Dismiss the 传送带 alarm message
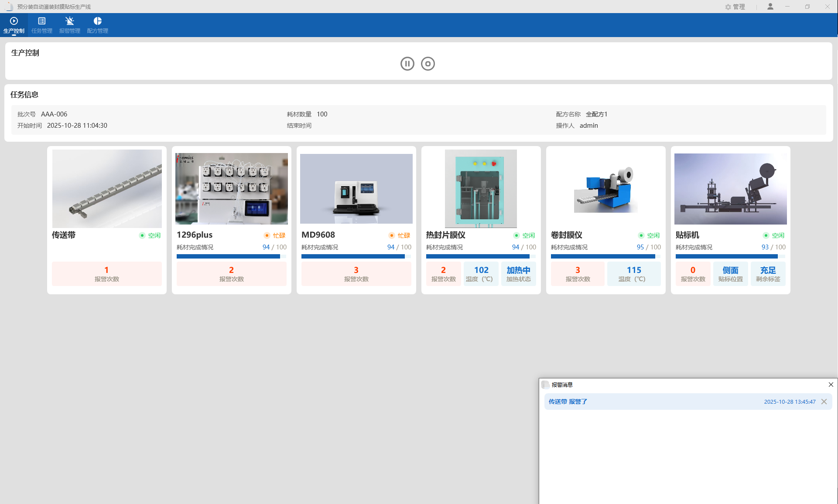The height and width of the screenshot is (504, 838). point(824,402)
